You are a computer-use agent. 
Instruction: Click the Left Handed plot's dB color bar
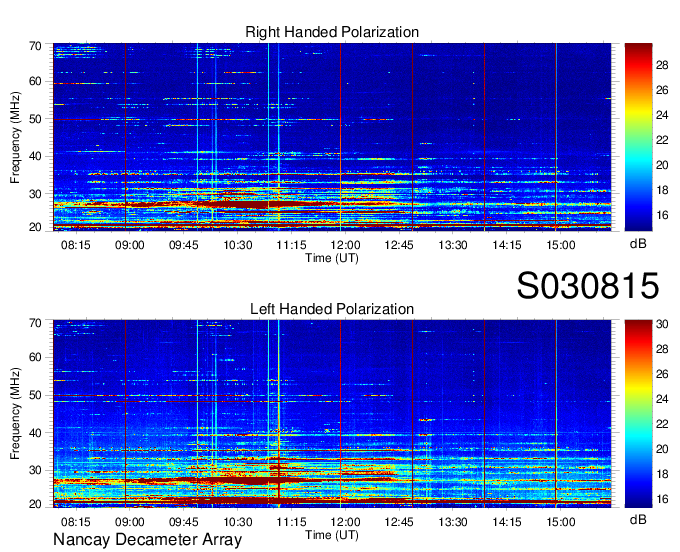point(638,414)
